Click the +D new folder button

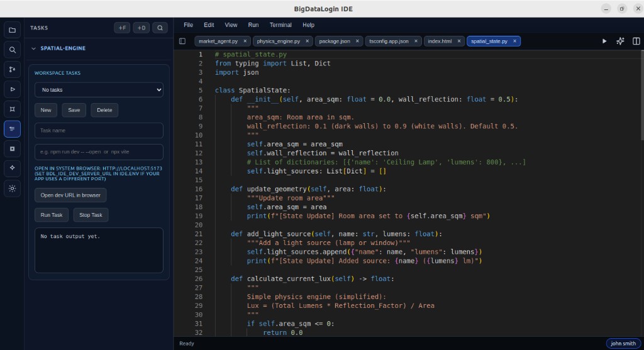142,28
